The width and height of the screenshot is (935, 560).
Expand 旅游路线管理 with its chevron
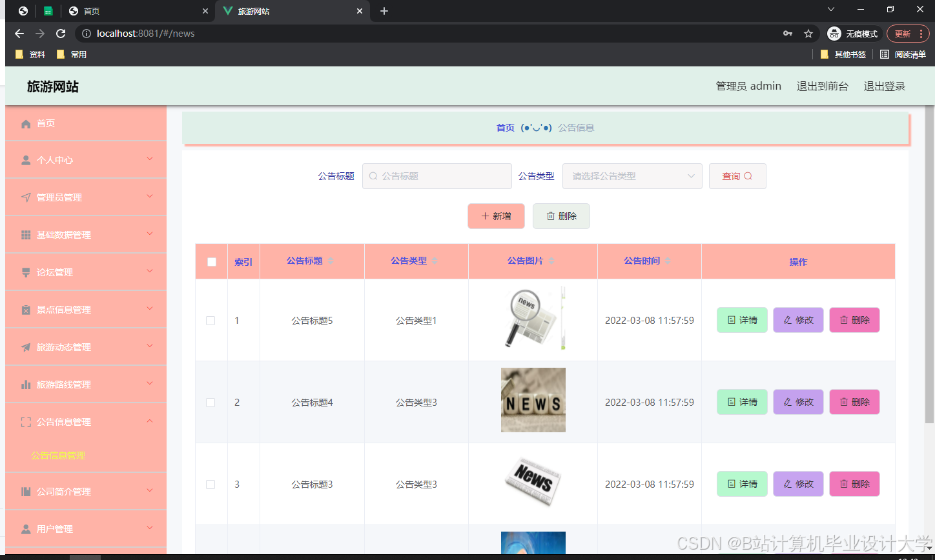coord(150,383)
